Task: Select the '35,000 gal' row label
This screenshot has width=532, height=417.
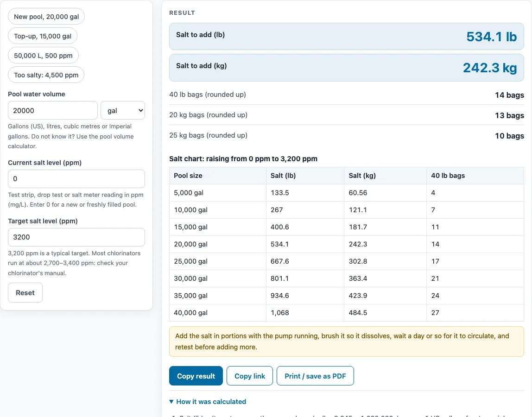Action: (190, 296)
